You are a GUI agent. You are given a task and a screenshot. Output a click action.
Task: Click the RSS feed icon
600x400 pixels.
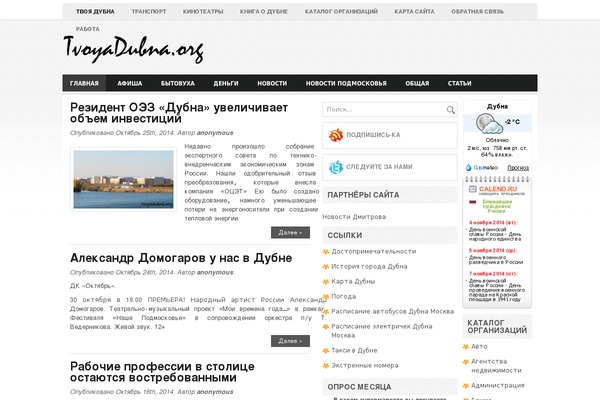pos(336,135)
